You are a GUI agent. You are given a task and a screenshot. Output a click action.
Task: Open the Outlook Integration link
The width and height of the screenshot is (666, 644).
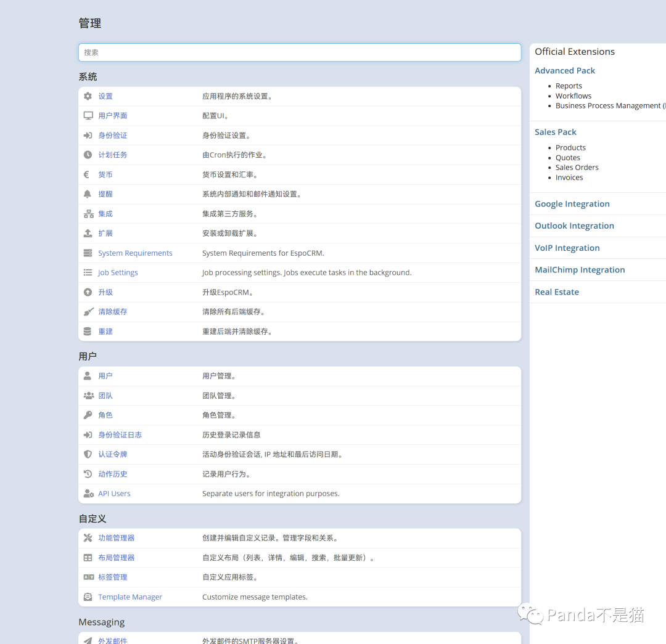point(574,226)
